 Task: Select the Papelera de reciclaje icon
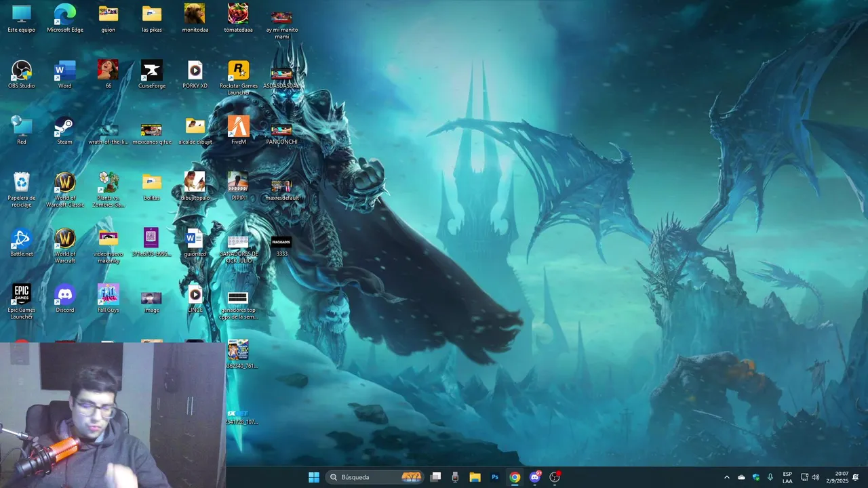(x=22, y=189)
